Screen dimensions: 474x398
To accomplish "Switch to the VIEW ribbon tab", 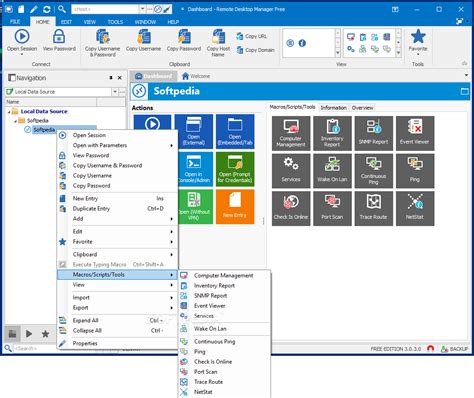I will coord(90,22).
